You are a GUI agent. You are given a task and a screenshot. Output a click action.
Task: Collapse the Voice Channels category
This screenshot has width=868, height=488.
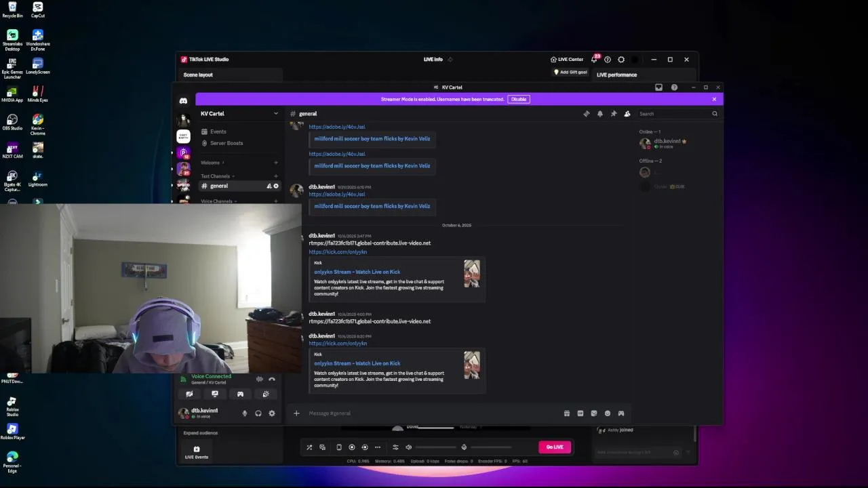[218, 201]
